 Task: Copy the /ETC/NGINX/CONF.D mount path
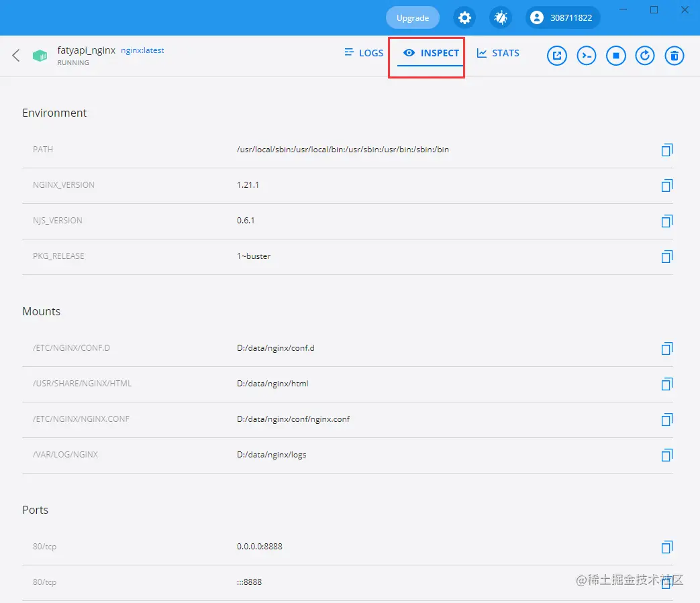click(x=667, y=348)
